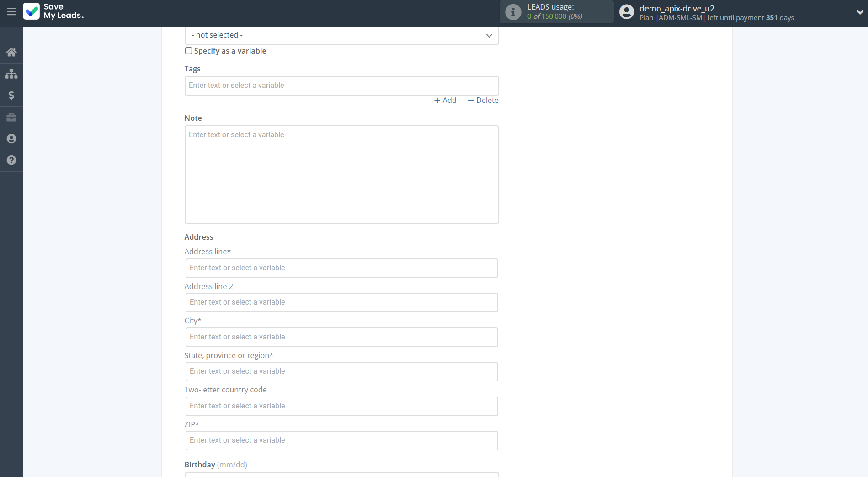This screenshot has width=868, height=477.
Task: Focus the Tags input field
Action: [341, 86]
